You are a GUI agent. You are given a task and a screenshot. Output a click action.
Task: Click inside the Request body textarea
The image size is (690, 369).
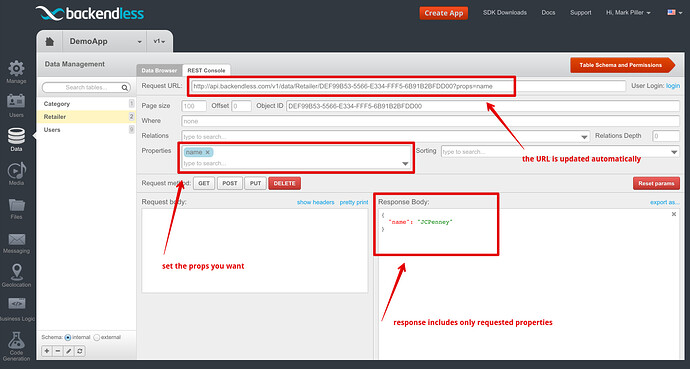255,251
